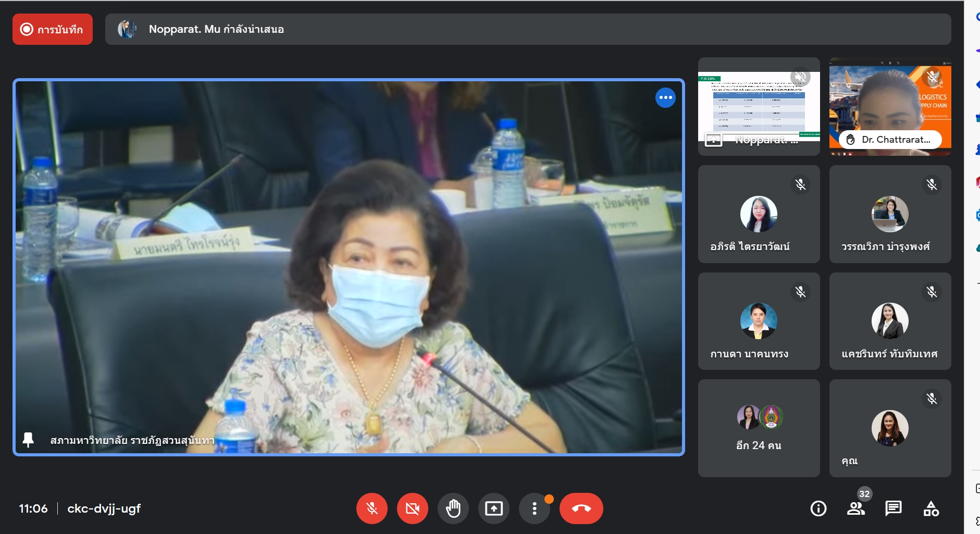
Task: Open meeting details info icon
Action: coord(818,508)
